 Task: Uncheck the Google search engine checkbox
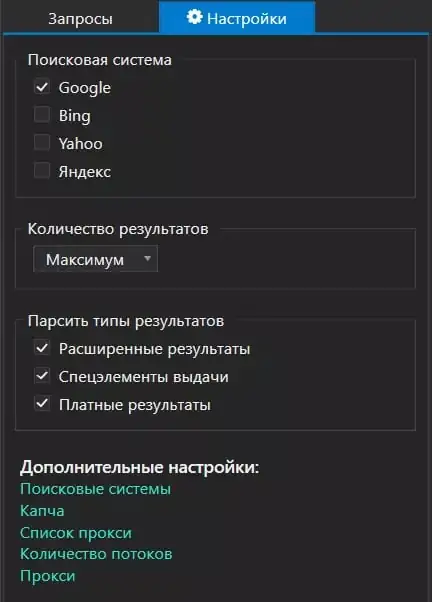(x=42, y=87)
